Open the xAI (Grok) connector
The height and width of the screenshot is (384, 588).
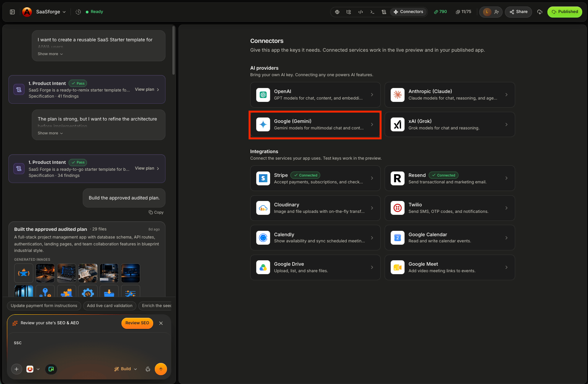point(450,124)
